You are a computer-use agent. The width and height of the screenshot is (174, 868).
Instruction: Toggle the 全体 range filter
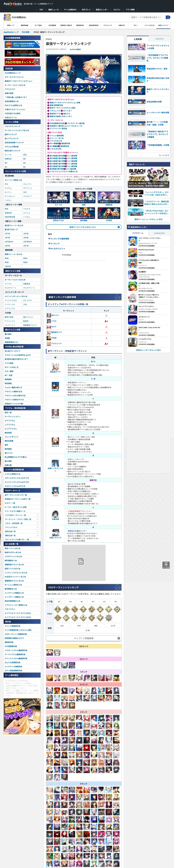[62, 626]
